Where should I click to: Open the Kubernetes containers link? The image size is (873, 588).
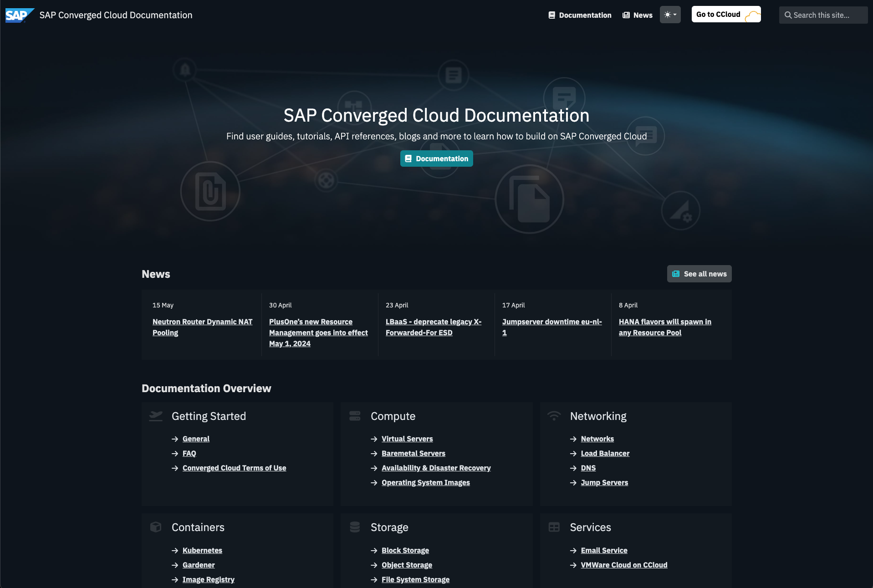click(x=202, y=550)
